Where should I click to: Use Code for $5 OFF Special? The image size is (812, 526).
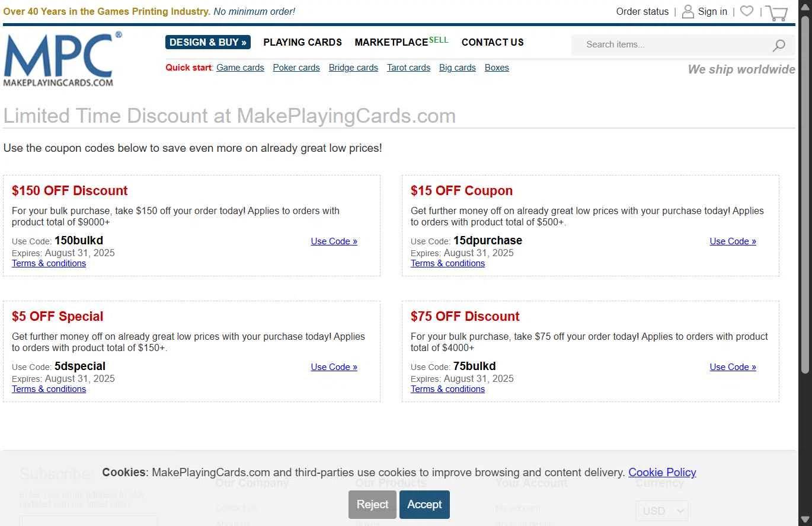point(334,367)
